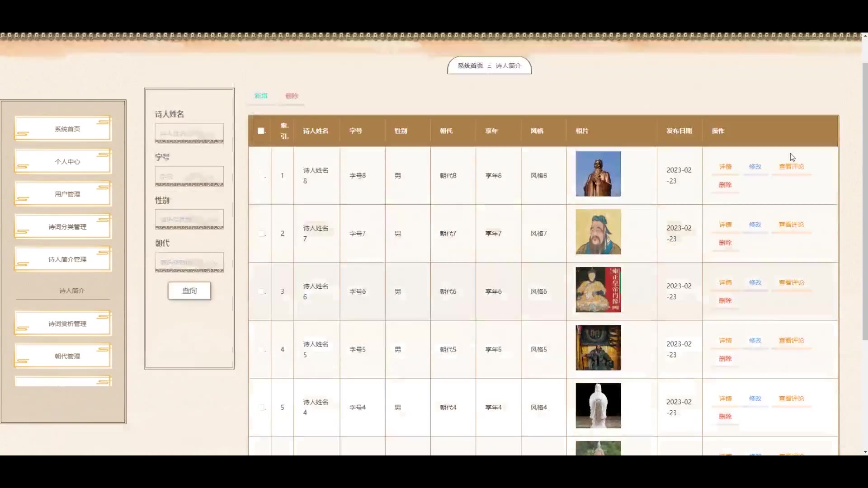
Task: Click 详情 link in the first row
Action: 725,167
